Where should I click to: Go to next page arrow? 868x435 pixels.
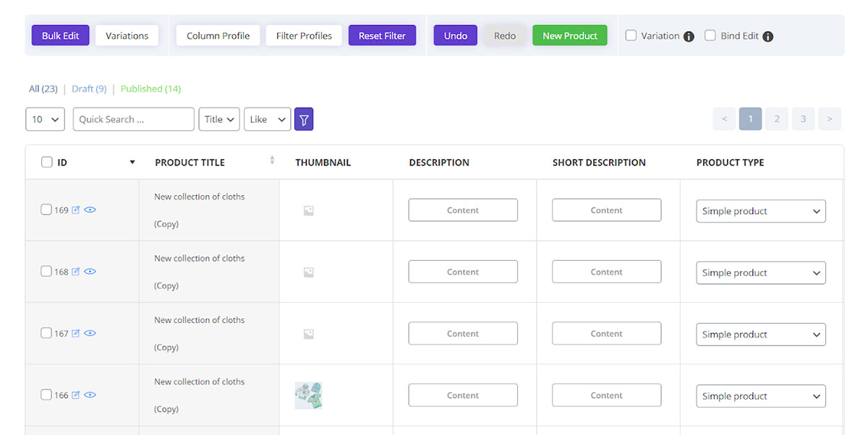(x=830, y=119)
